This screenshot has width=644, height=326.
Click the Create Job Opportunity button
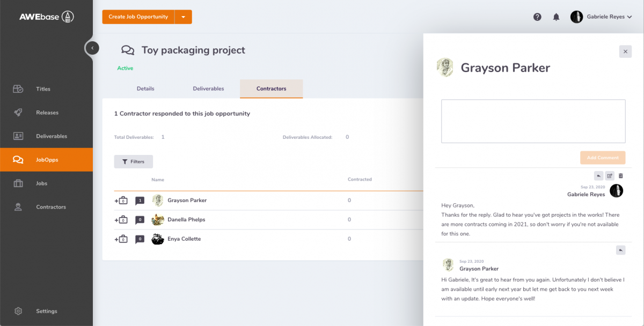pyautogui.click(x=138, y=17)
